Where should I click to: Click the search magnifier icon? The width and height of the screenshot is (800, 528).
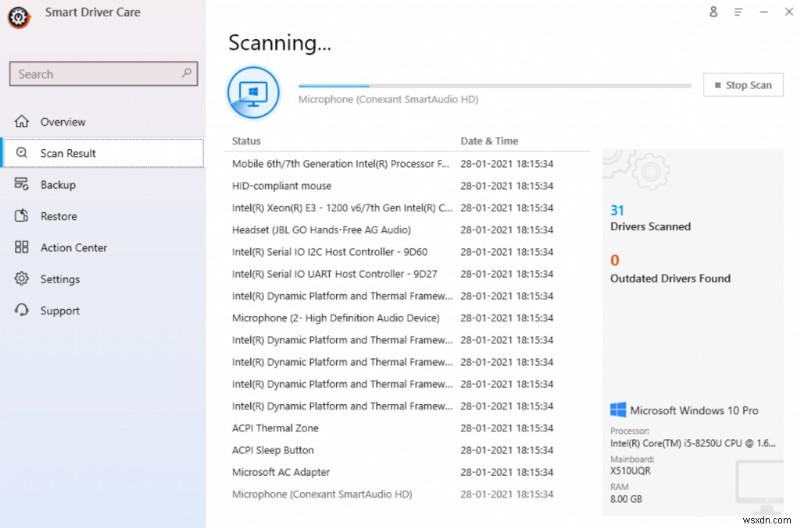pyautogui.click(x=187, y=73)
